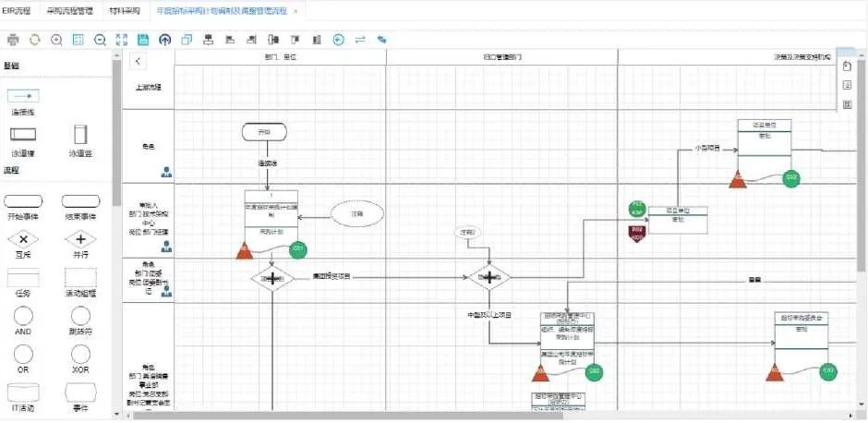Select the 事件 event shape
The image size is (868, 423).
(x=81, y=392)
